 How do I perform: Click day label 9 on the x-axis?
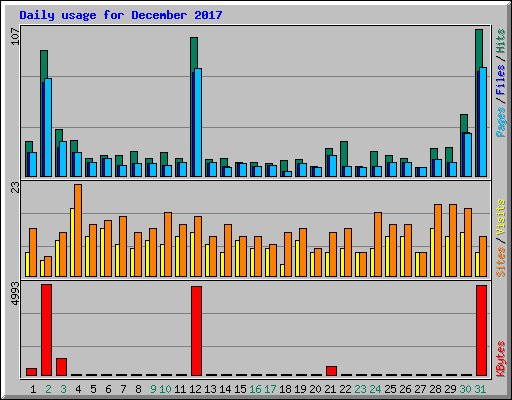point(153,389)
